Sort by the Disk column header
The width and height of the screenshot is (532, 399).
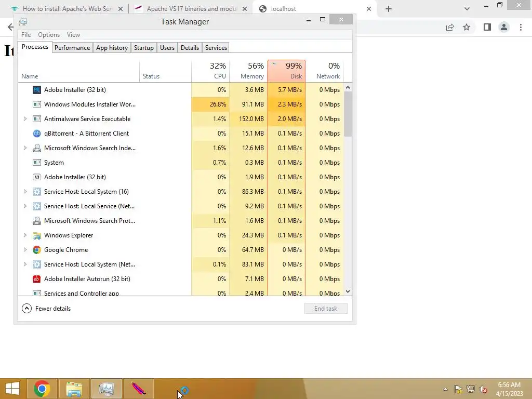coord(287,71)
